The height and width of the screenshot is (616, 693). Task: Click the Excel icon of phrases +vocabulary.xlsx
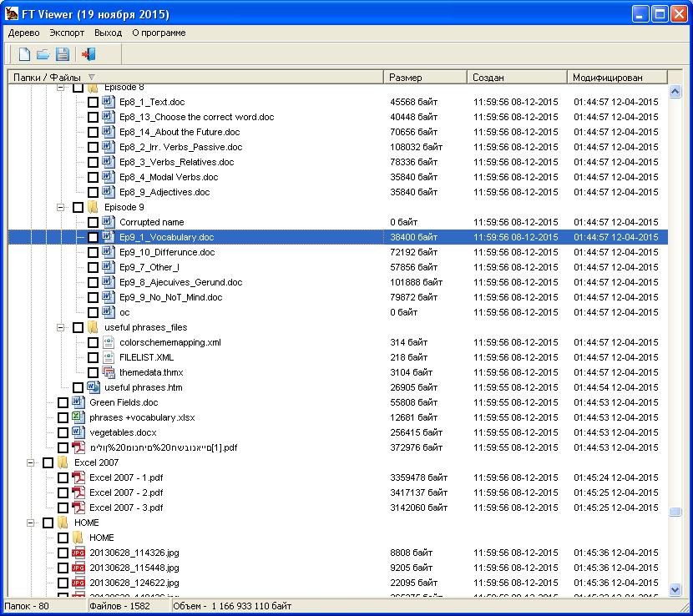pos(78,417)
